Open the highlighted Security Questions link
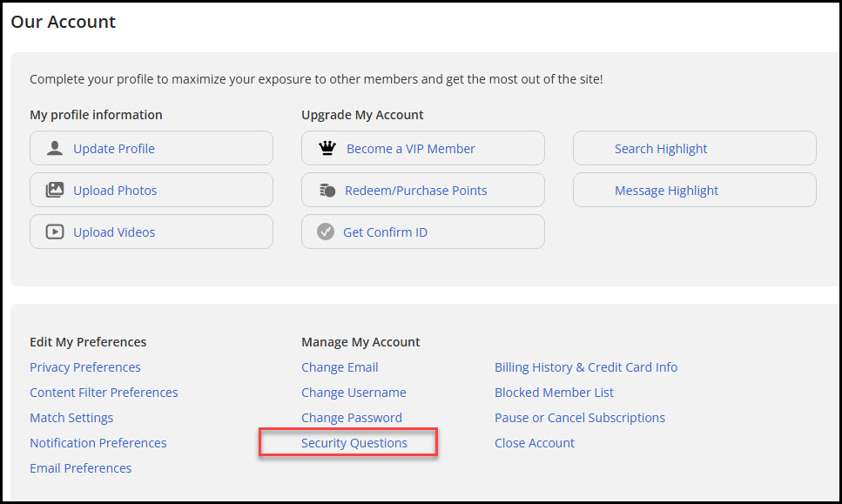842x504 pixels. (x=354, y=443)
